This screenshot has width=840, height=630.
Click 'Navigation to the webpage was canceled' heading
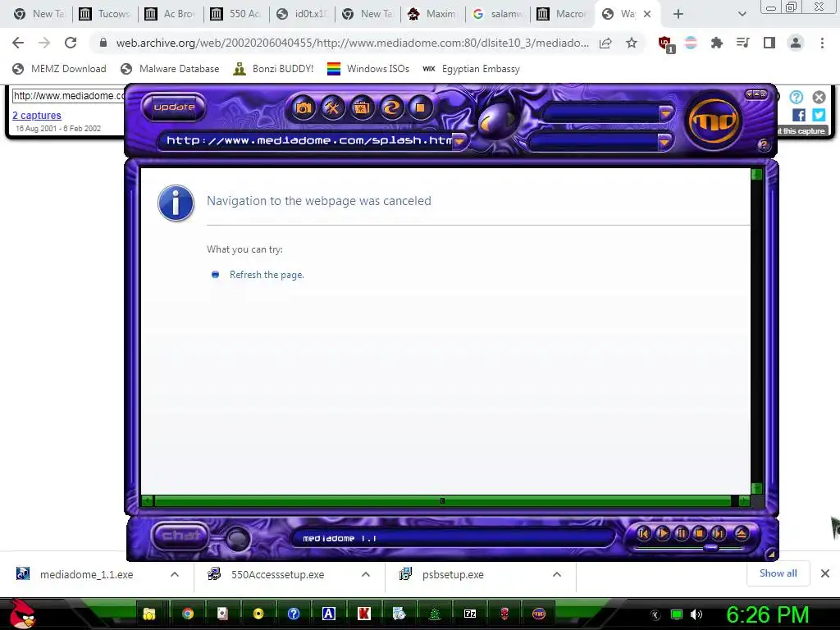[319, 201]
